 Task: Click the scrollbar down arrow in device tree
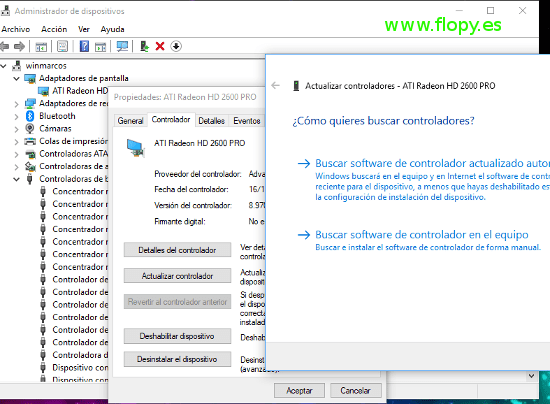pyautogui.click(x=531, y=376)
